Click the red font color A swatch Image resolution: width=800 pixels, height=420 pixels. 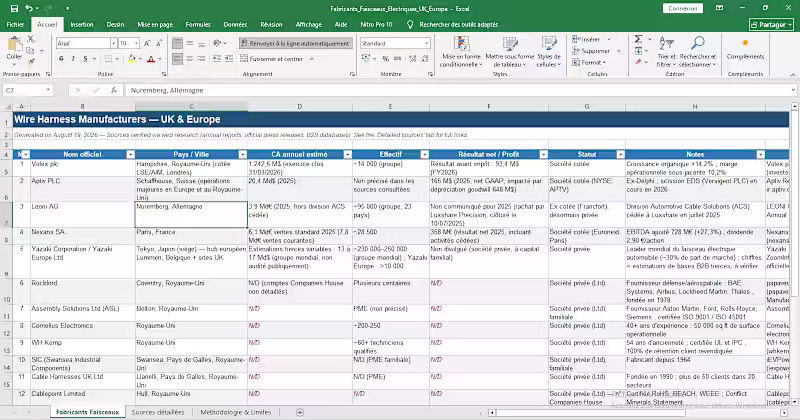tap(151, 59)
